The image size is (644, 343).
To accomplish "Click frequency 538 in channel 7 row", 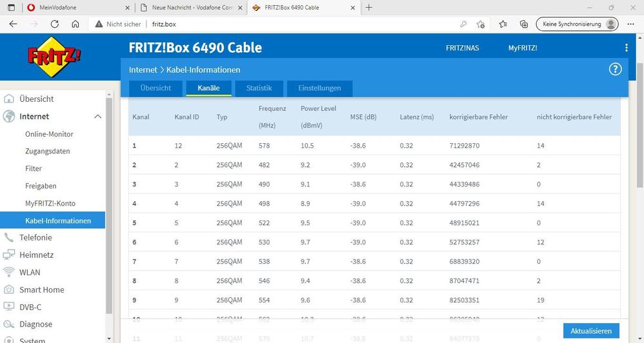I will pos(264,261).
